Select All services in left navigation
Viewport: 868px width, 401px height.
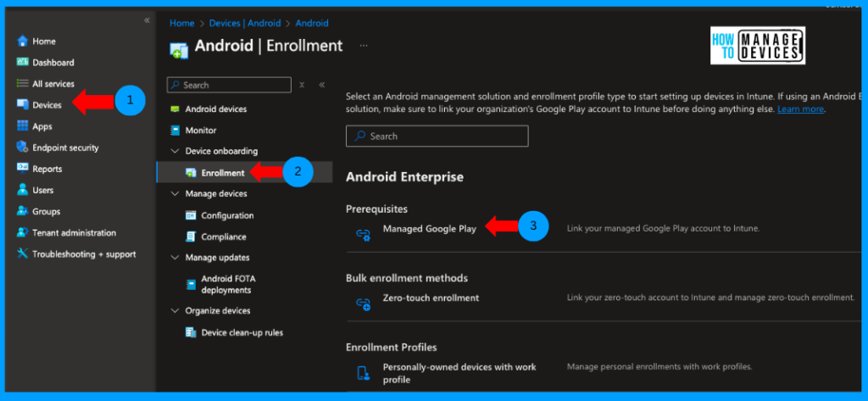(x=53, y=84)
